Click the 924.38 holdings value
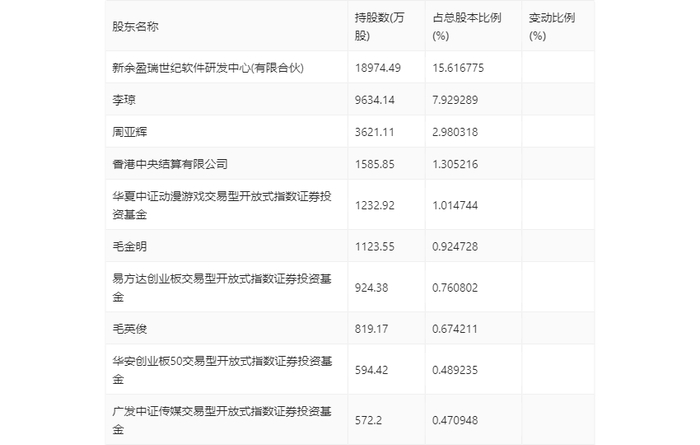The width and height of the screenshot is (700, 445). click(371, 287)
